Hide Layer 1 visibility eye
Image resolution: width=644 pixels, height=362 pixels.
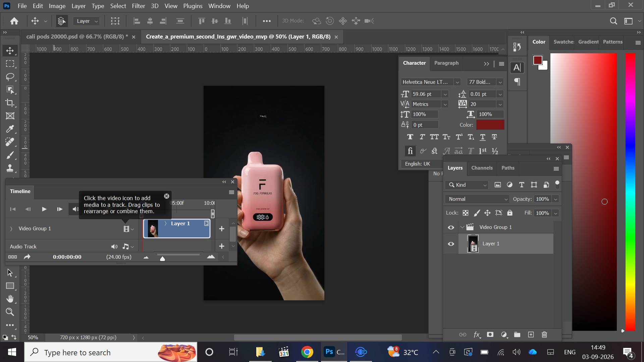click(451, 244)
